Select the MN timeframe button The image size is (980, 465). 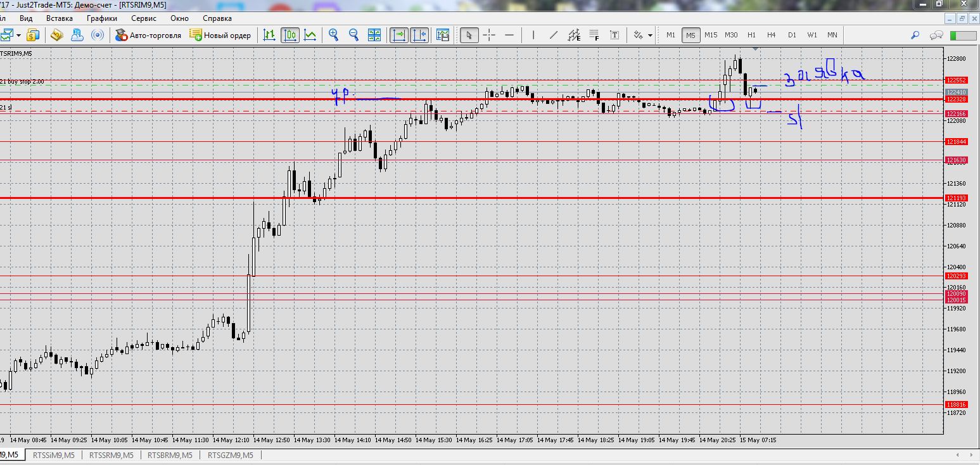(x=832, y=35)
